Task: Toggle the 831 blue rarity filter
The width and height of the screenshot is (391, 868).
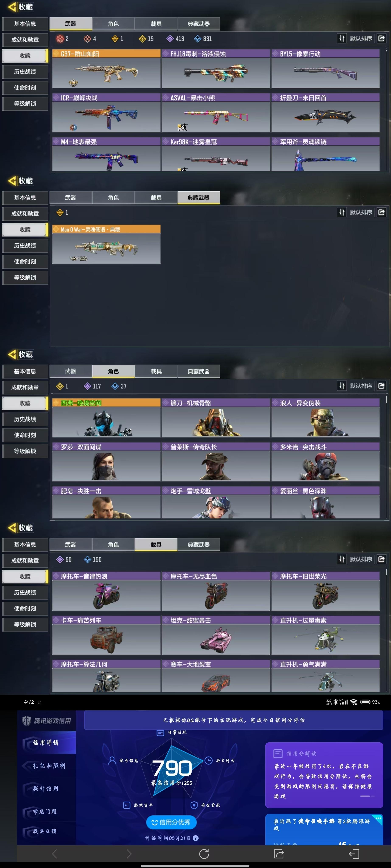Action: (203, 39)
